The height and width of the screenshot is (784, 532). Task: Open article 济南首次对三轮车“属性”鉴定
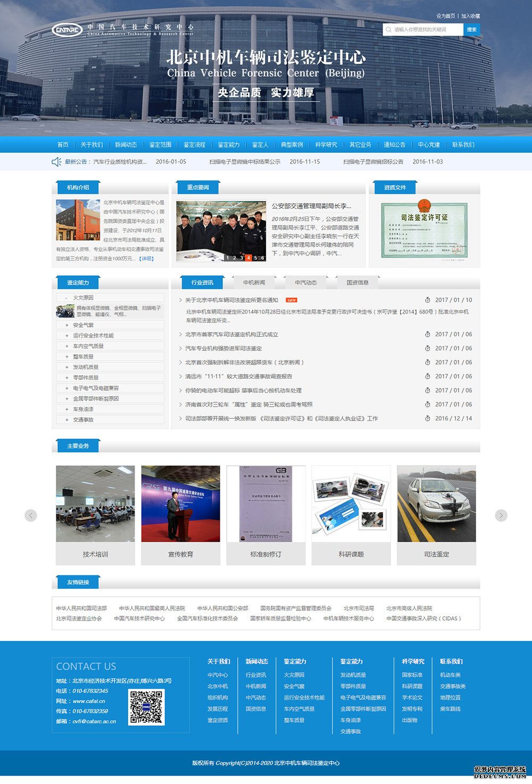pyautogui.click(x=249, y=405)
